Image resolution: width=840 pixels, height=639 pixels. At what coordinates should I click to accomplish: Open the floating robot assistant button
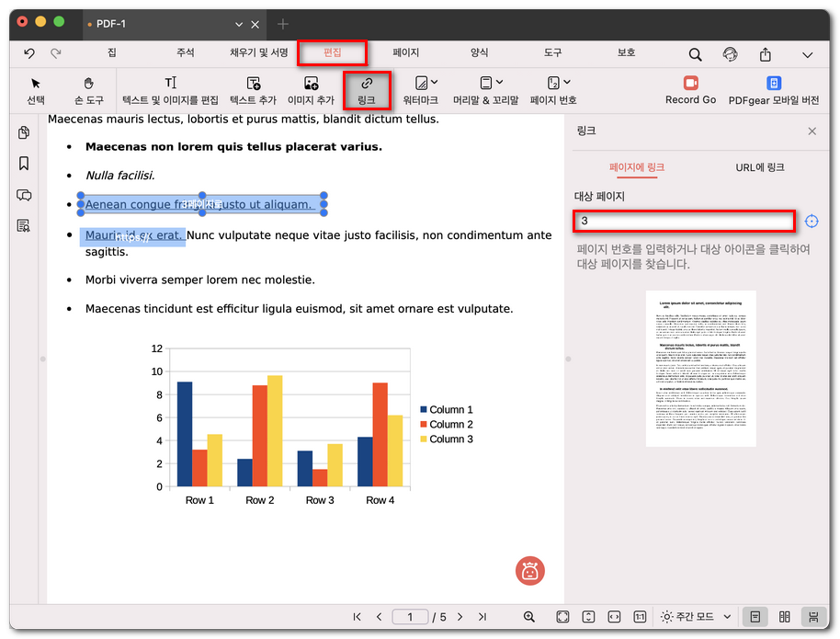coord(530,571)
